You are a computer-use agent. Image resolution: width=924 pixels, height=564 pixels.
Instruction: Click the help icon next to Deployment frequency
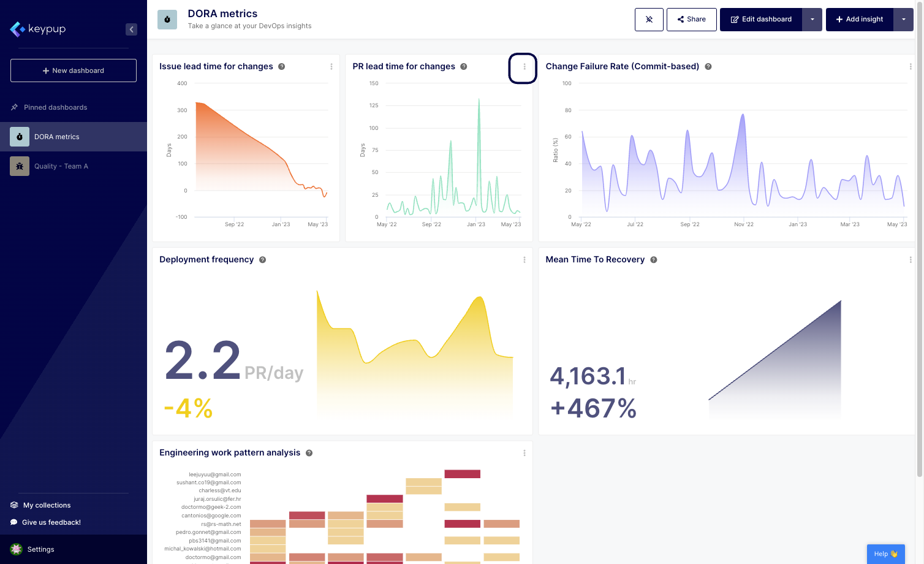pos(262,259)
